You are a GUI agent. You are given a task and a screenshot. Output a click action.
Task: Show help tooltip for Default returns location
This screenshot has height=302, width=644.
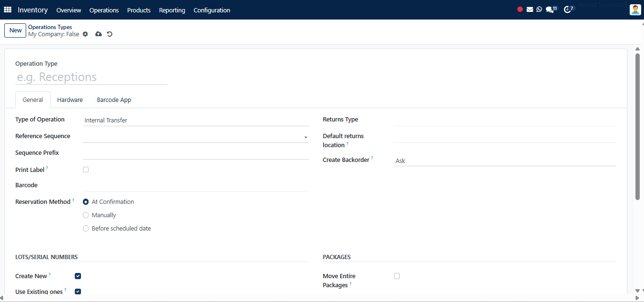[x=347, y=143]
